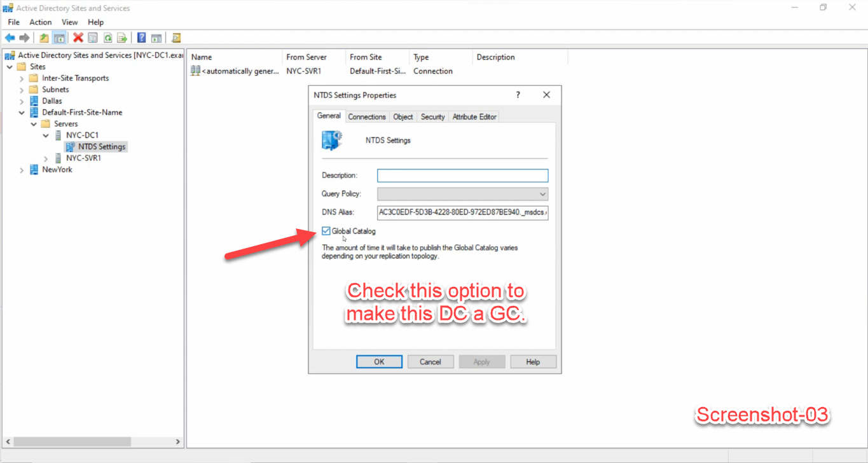The image size is (868, 463).
Task: Click the Sites folder icon in tree
Action: pyautogui.click(x=22, y=67)
